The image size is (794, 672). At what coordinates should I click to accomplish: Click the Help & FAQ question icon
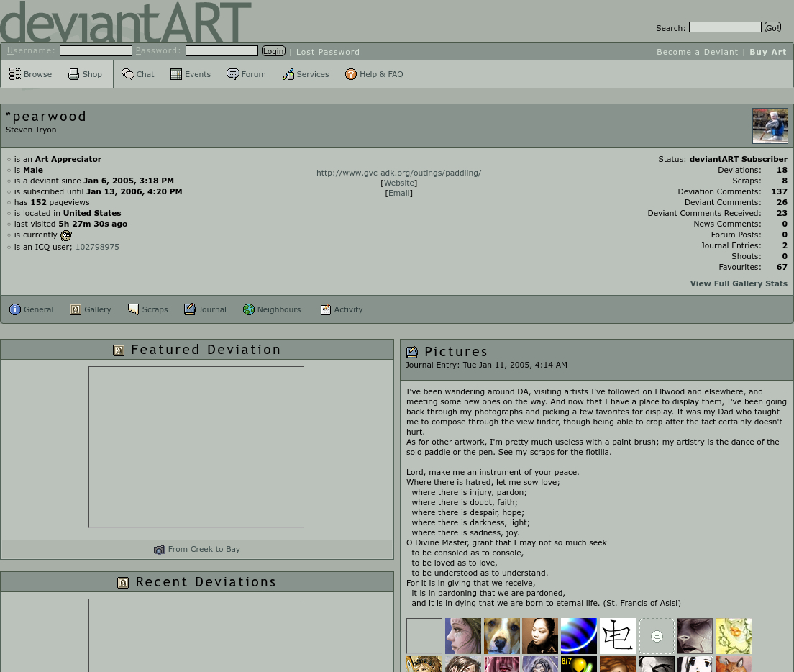(x=351, y=74)
